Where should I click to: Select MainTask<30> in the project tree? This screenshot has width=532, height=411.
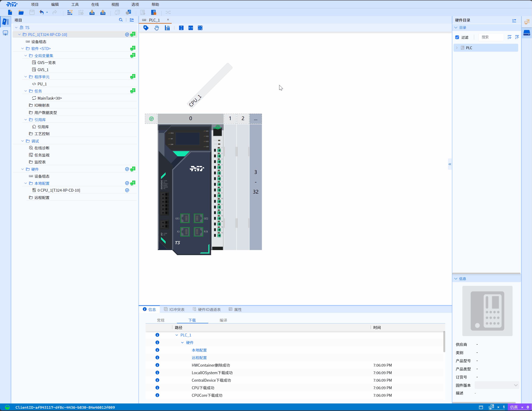pos(50,98)
